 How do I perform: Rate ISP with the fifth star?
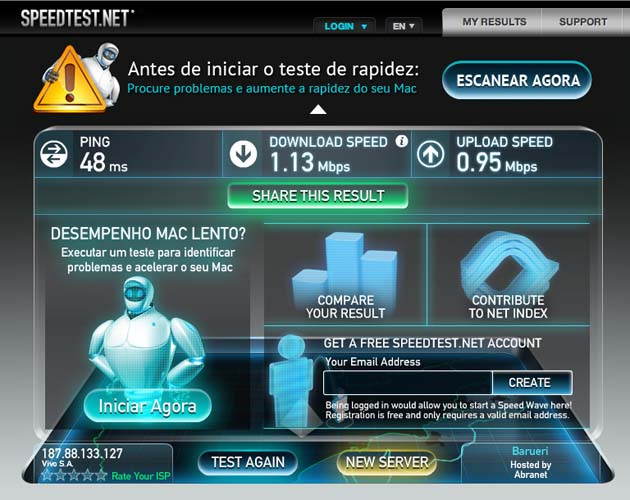[x=102, y=475]
